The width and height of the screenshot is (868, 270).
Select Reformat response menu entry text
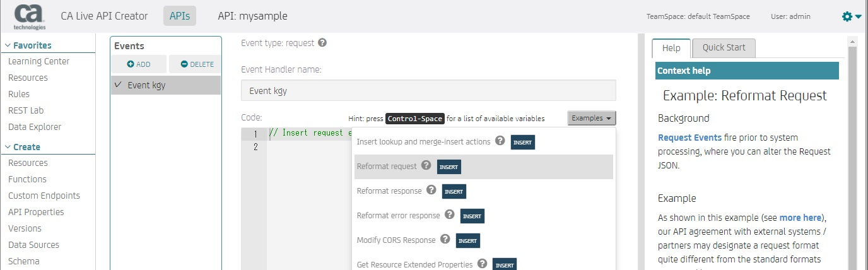pos(389,191)
